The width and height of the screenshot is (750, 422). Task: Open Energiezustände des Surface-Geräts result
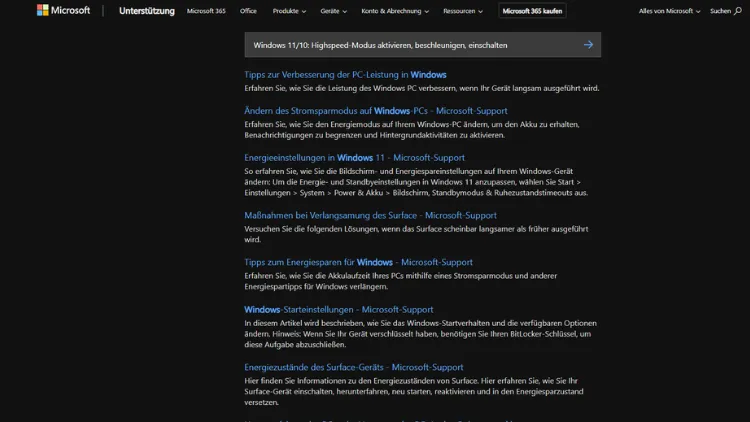click(353, 367)
